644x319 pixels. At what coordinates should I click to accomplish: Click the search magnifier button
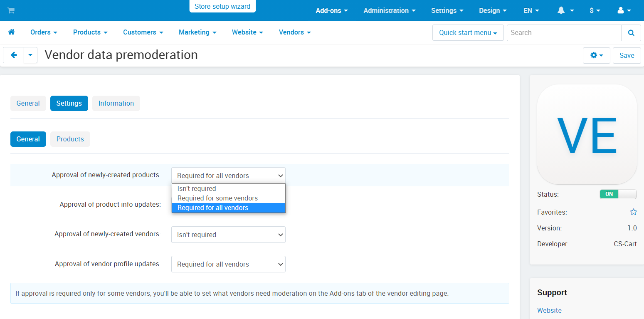click(x=631, y=32)
